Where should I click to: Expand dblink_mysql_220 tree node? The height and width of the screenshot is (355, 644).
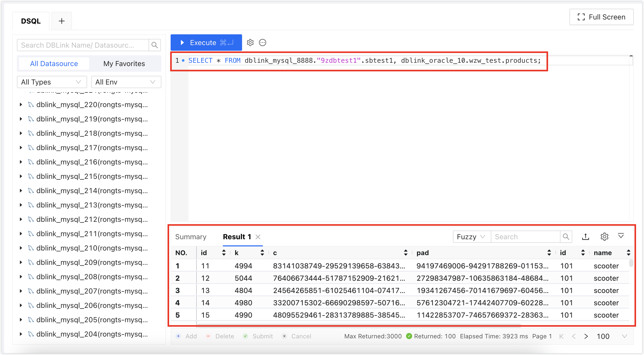(x=21, y=105)
